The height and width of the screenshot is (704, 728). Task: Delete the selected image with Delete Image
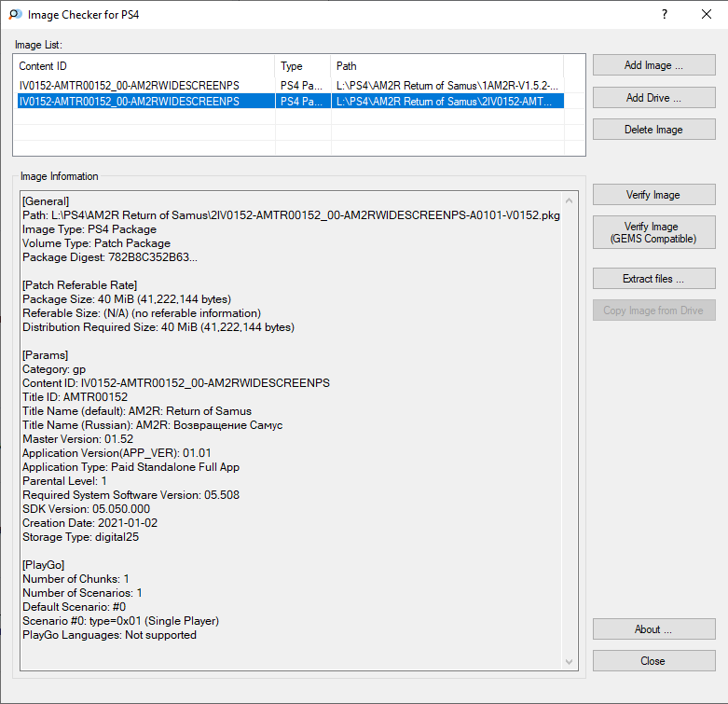(653, 129)
